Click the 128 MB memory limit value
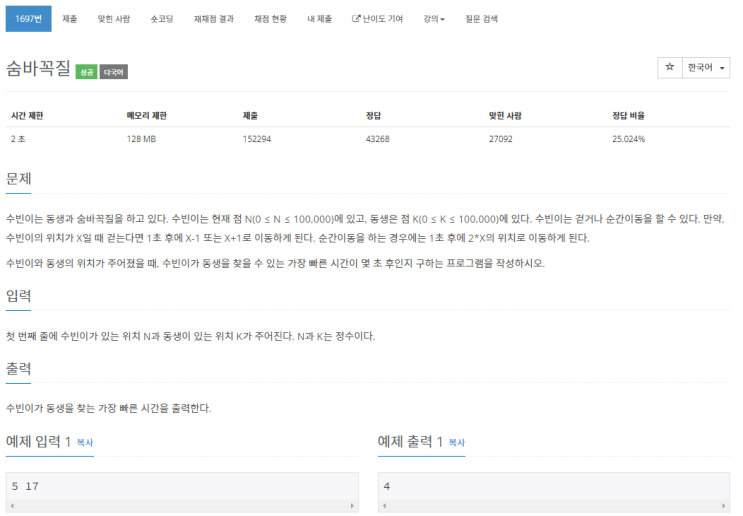The width and height of the screenshot is (743, 516). click(141, 139)
